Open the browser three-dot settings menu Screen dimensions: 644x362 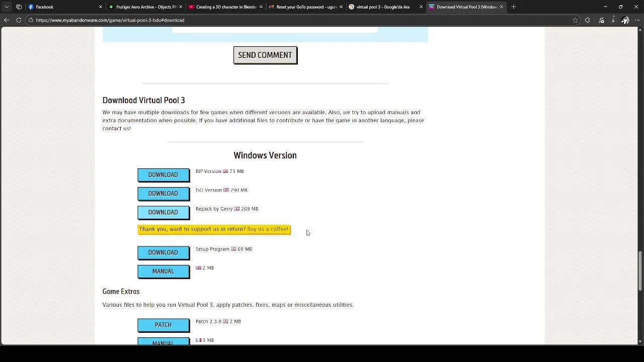coord(637,20)
